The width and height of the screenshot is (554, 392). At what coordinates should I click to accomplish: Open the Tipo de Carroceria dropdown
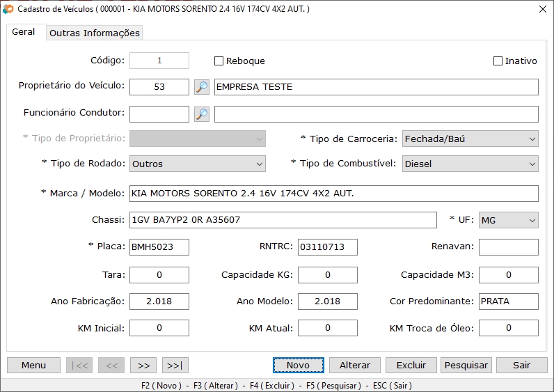click(470, 139)
